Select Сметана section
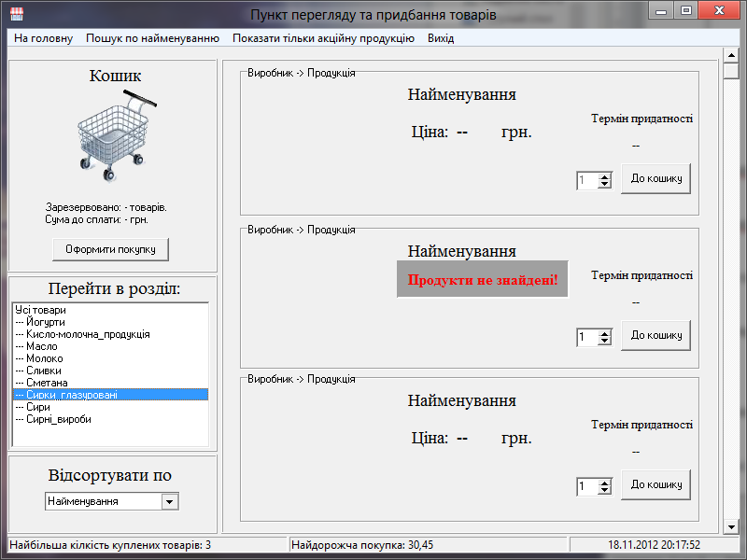Screen dimensions: 747x560 click(x=110, y=383)
